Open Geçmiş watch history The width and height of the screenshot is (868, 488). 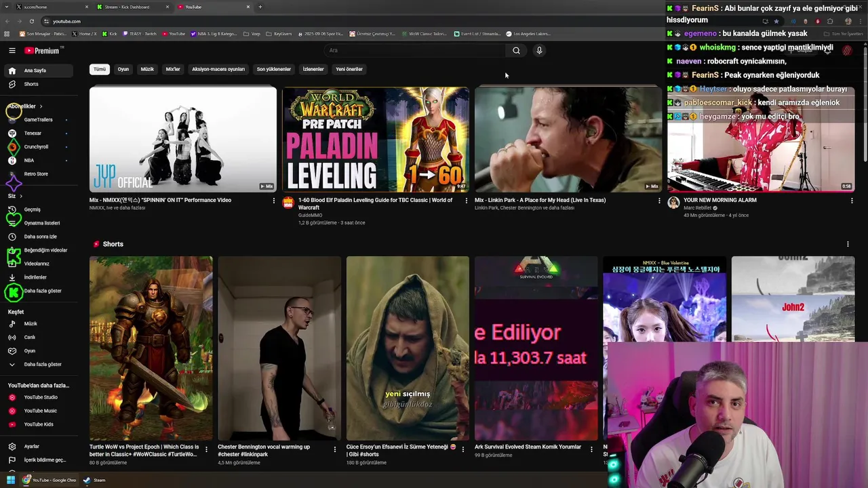[39, 209]
